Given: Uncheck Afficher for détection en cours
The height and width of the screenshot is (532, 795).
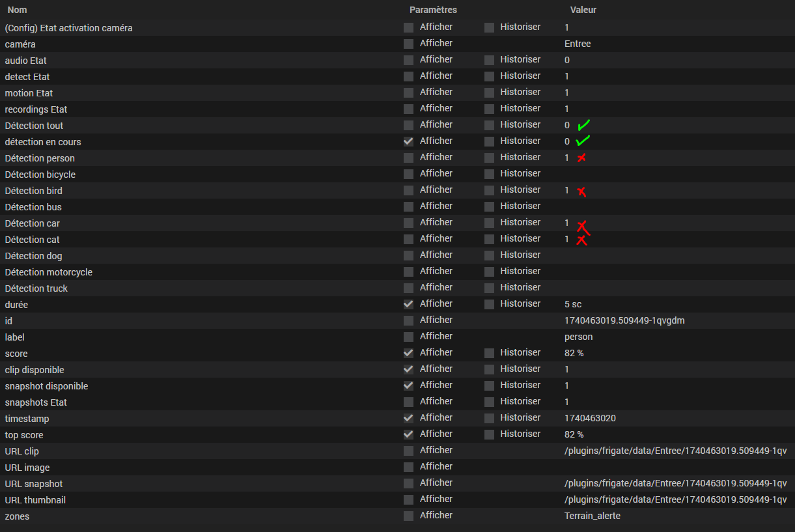Looking at the screenshot, I should coord(408,141).
